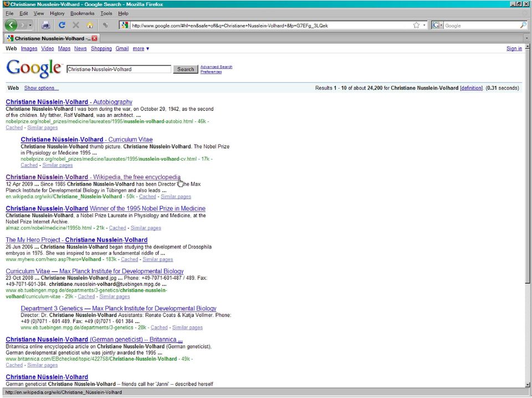The width and height of the screenshot is (532, 398).
Task: Click the greyed Forward arrow button
Action: pos(23,25)
